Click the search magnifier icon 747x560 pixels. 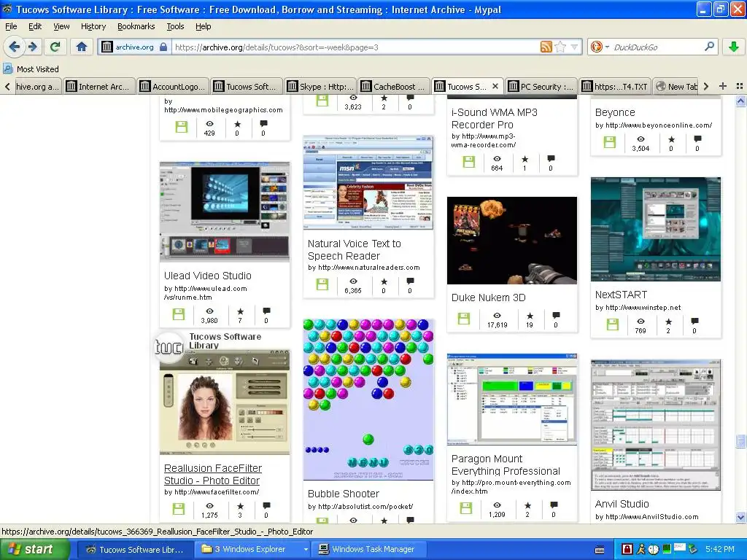709,47
